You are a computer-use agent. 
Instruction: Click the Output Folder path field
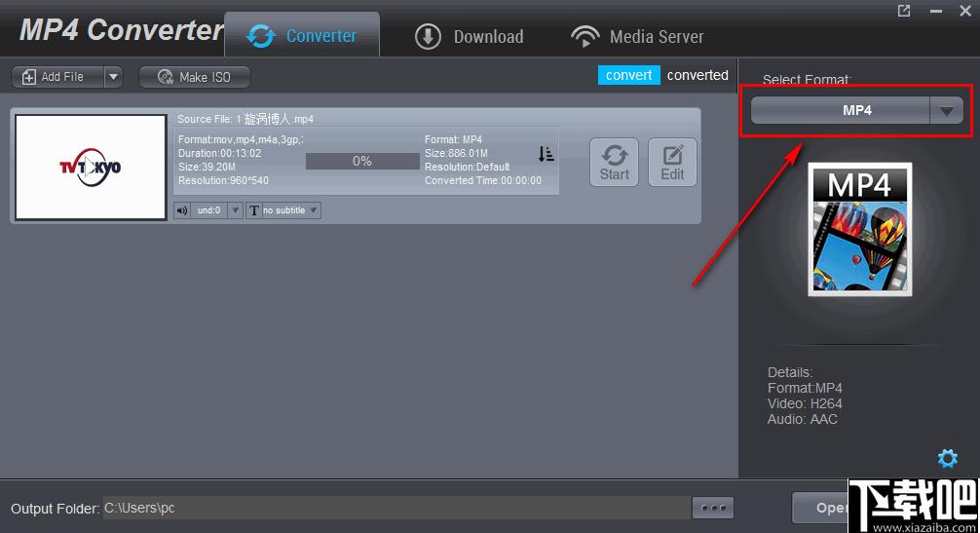tap(396, 508)
